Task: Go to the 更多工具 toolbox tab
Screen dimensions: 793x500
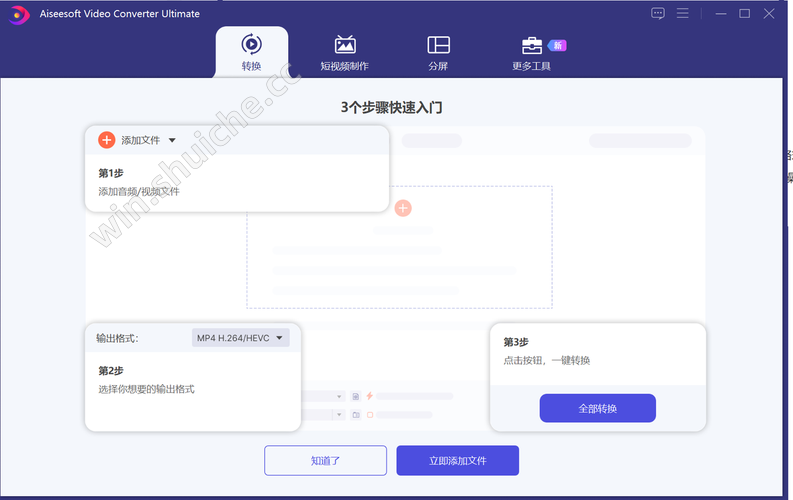Action: tap(531, 53)
